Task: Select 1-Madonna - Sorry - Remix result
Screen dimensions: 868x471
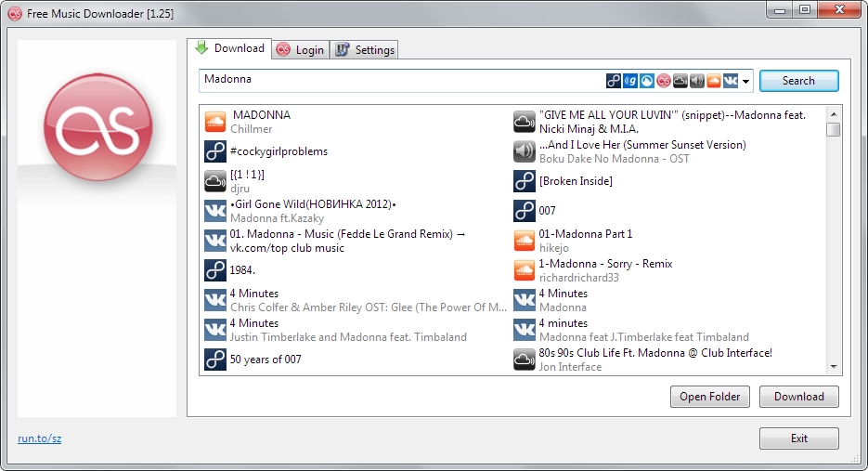Action: (x=605, y=264)
